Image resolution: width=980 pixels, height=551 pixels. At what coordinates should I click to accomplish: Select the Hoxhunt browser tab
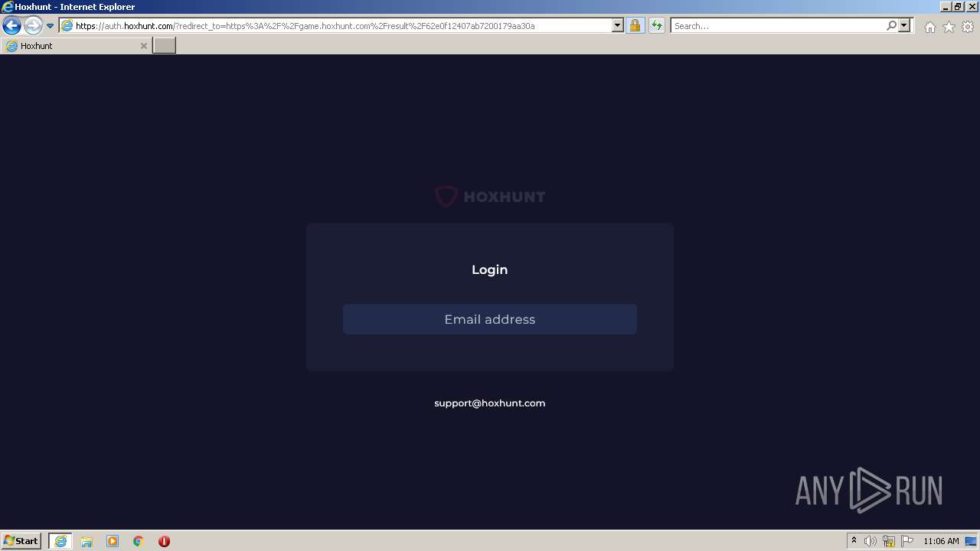click(77, 46)
